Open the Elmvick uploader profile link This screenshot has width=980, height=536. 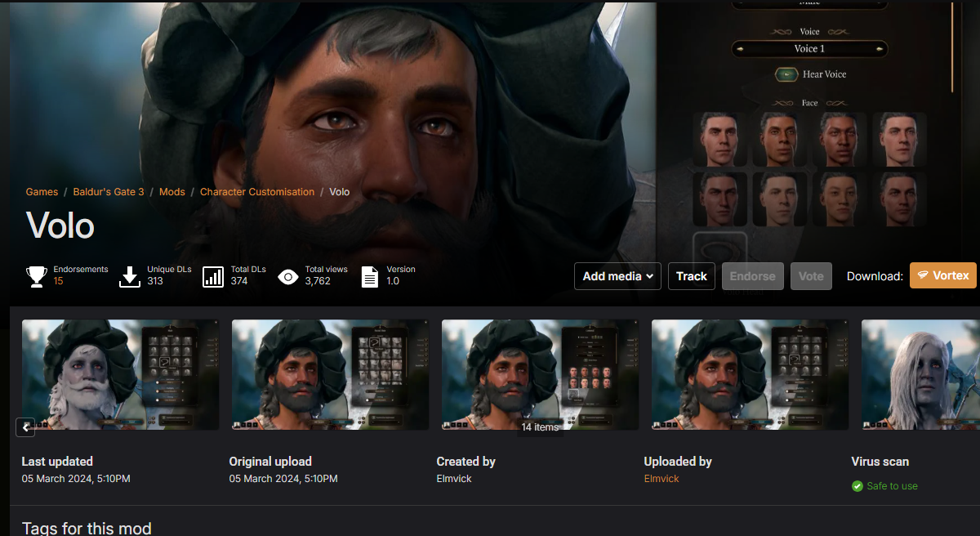pyautogui.click(x=661, y=479)
